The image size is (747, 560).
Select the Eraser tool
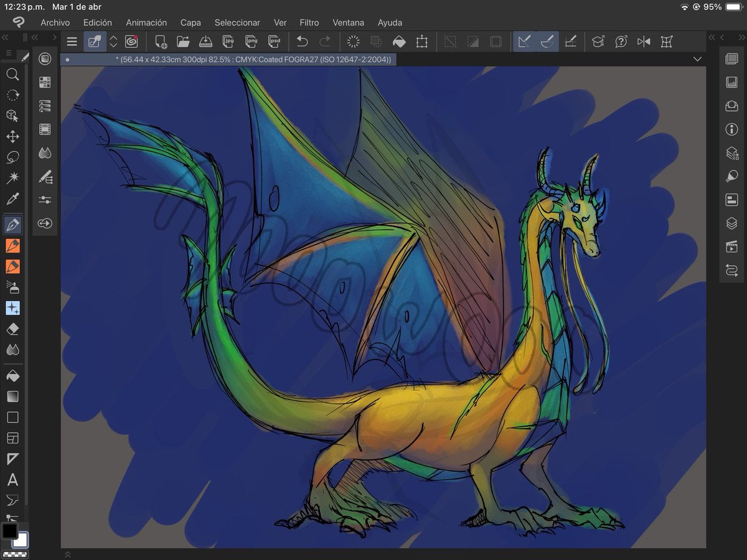pos(12,329)
